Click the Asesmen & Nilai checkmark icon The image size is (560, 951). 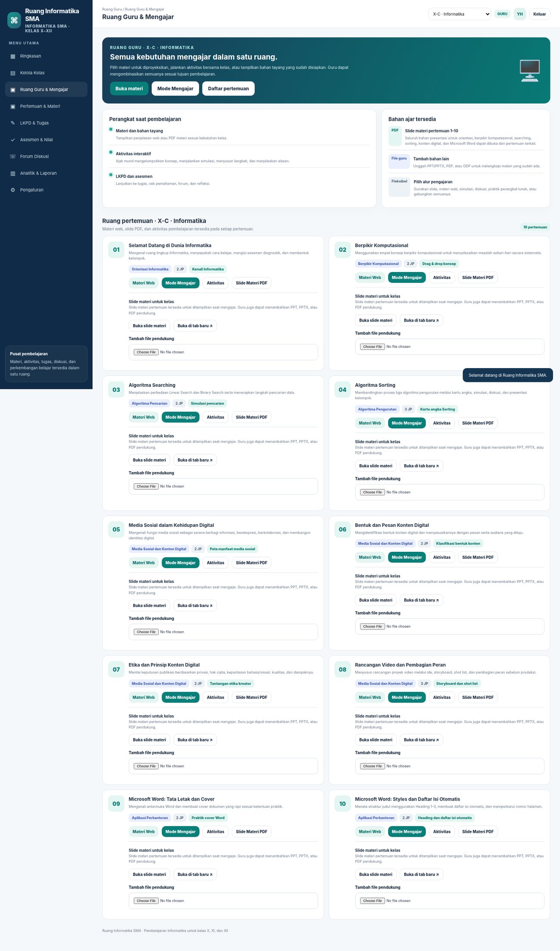tap(13, 140)
